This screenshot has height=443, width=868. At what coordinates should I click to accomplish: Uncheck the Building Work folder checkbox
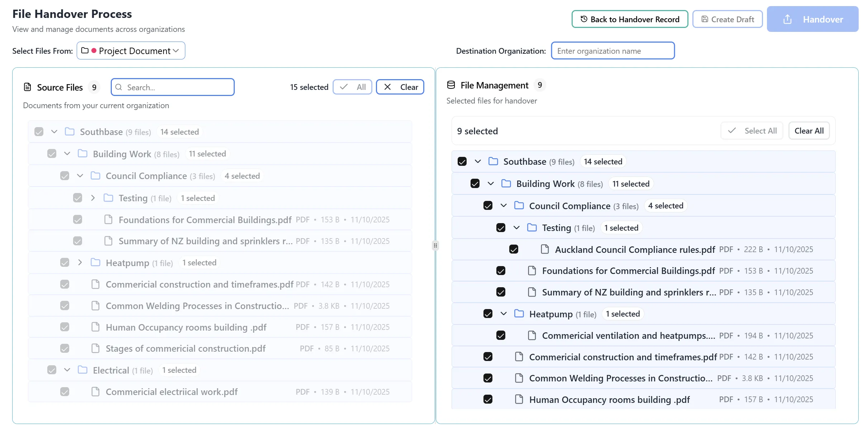(52, 153)
